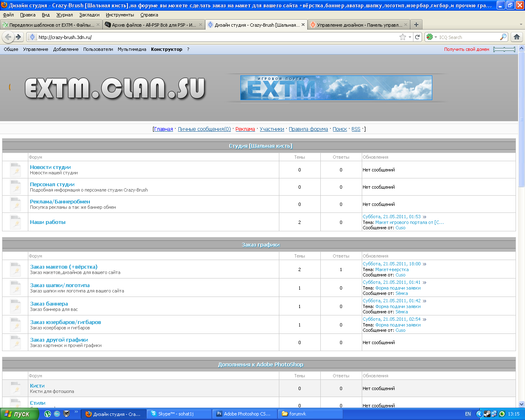Adjust the admin bar width slider
The width and height of the screenshot is (525, 420).
point(504,49)
